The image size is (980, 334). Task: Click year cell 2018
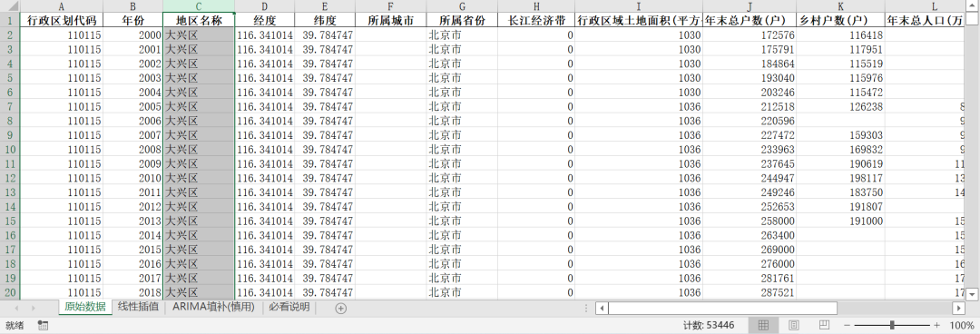(x=132, y=292)
